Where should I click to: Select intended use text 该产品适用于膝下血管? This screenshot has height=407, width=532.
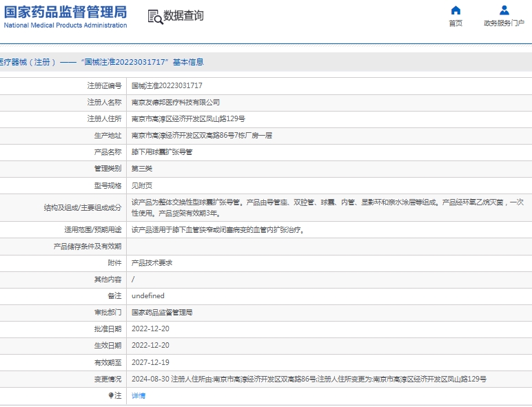coord(218,230)
